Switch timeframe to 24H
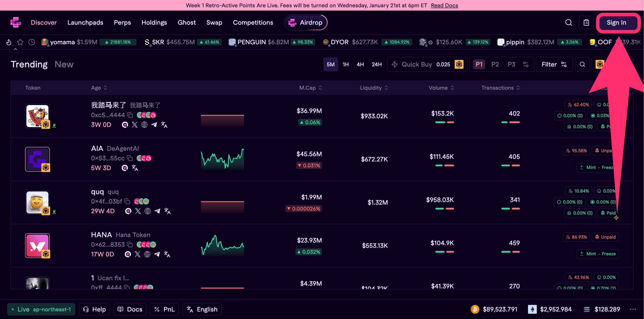The height and width of the screenshot is (319, 644). pos(377,64)
